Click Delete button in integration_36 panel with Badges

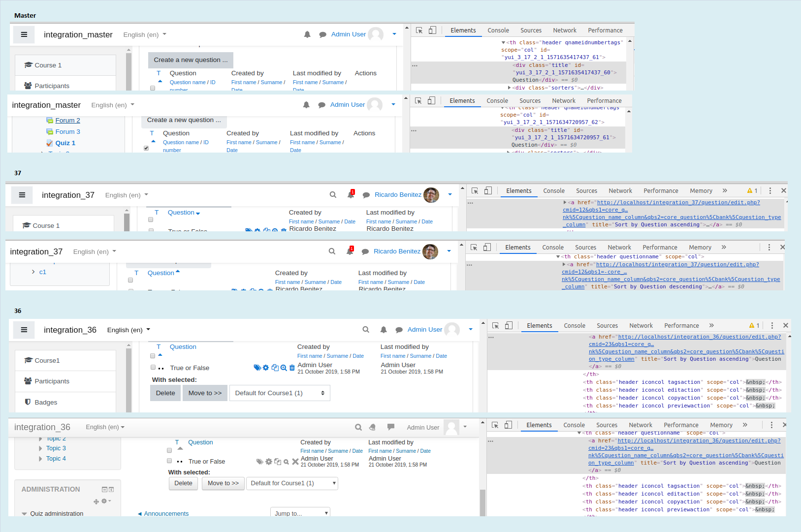165,393
